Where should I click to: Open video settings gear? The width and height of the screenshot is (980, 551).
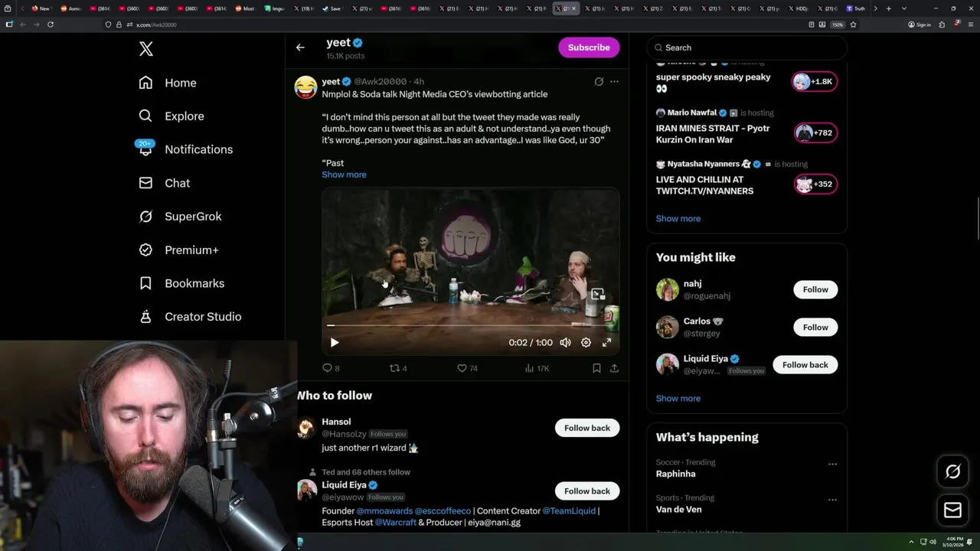point(586,343)
